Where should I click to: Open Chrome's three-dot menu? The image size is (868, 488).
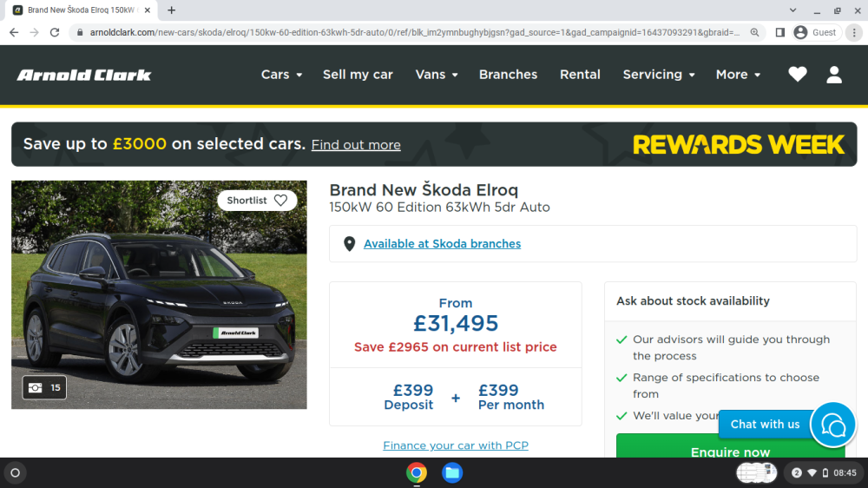854,33
